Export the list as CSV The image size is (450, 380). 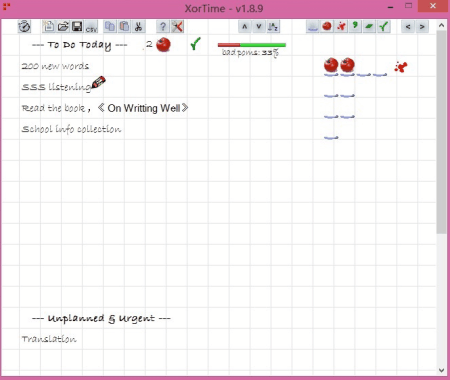(91, 27)
